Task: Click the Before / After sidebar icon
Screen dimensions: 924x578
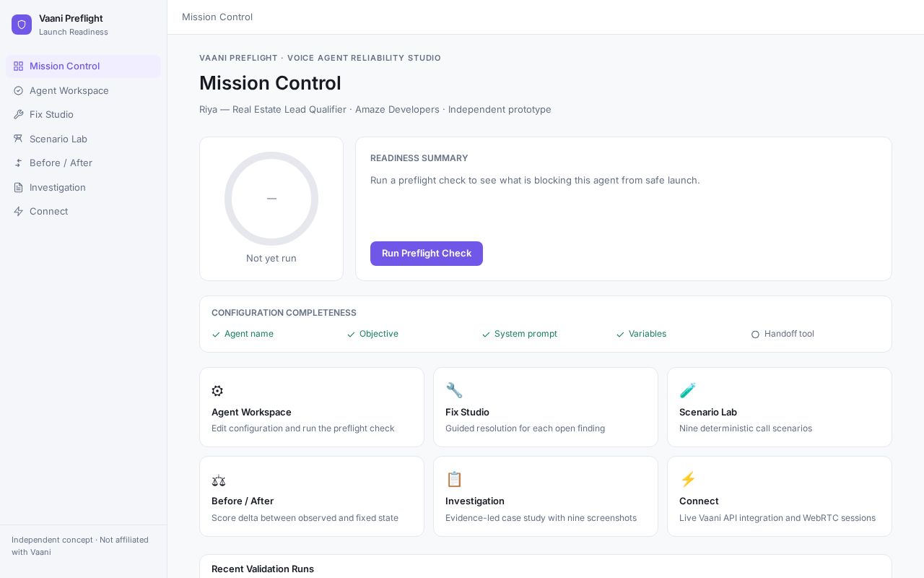Action: pyautogui.click(x=19, y=163)
